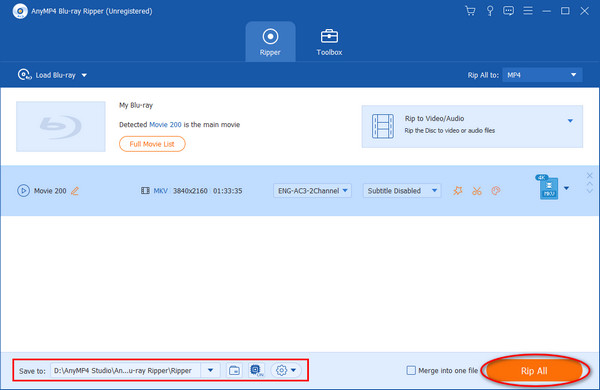Check the Merge into one file box
The width and height of the screenshot is (600, 390).
click(x=411, y=370)
